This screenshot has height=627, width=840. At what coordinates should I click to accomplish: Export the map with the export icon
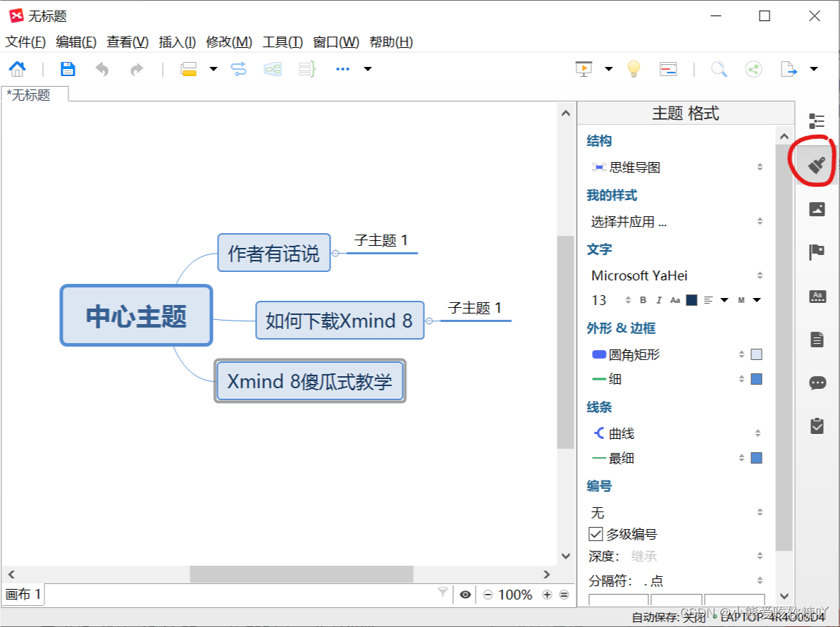pyautogui.click(x=789, y=69)
